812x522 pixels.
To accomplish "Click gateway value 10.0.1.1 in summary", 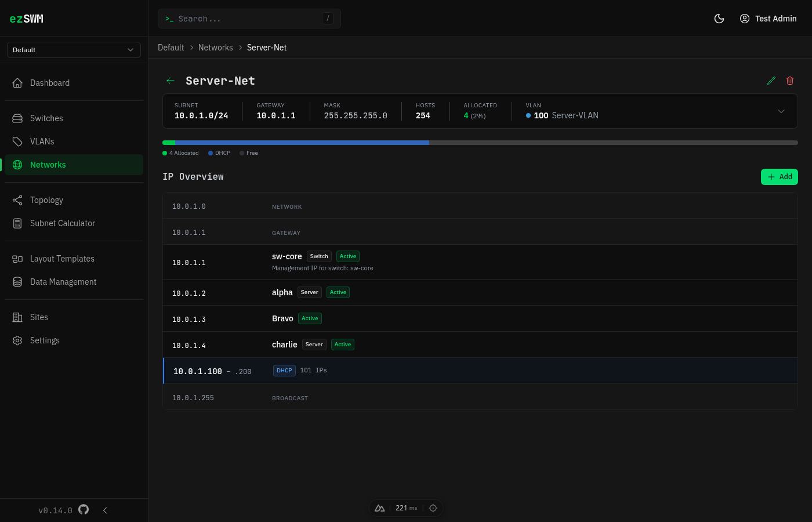I will (276, 115).
